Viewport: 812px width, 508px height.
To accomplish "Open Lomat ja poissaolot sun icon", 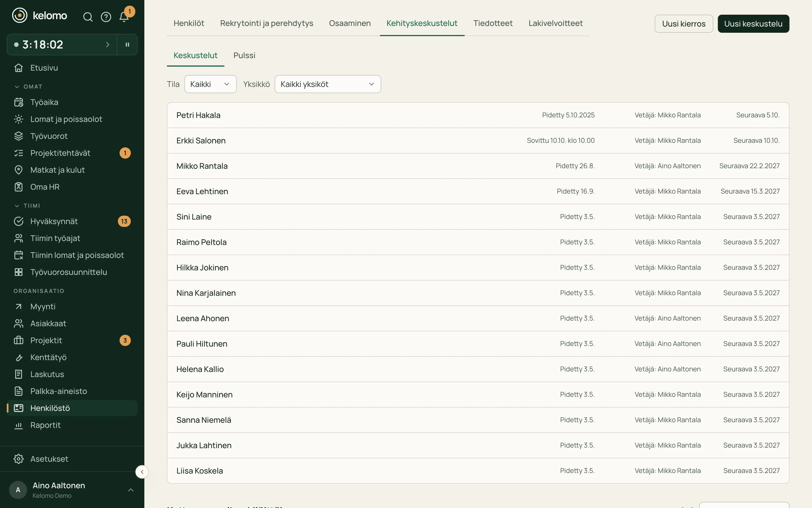I will 19,119.
